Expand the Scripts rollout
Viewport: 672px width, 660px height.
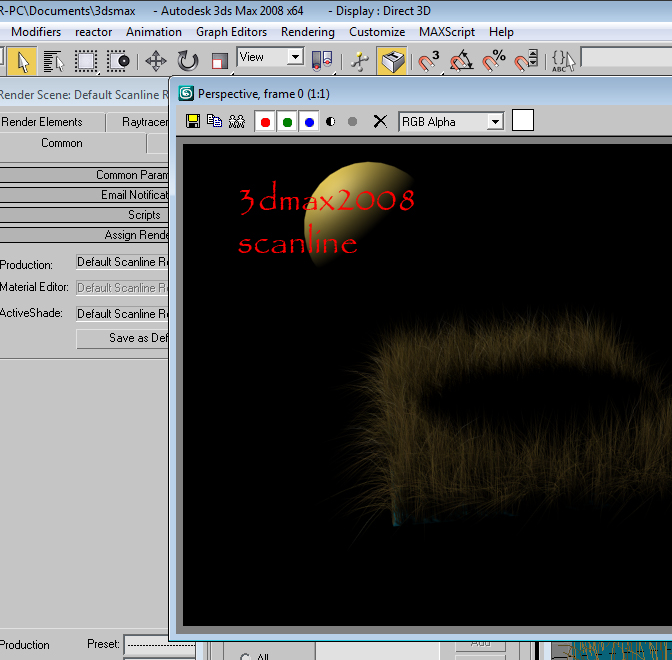click(84, 215)
